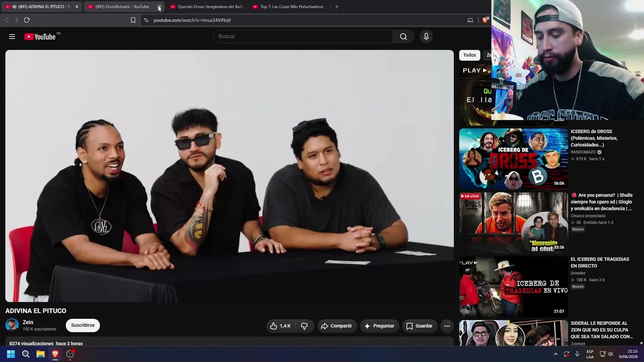Screen dimensions: 644x362
Task: Click the tray sync/update icon
Action: point(567,354)
